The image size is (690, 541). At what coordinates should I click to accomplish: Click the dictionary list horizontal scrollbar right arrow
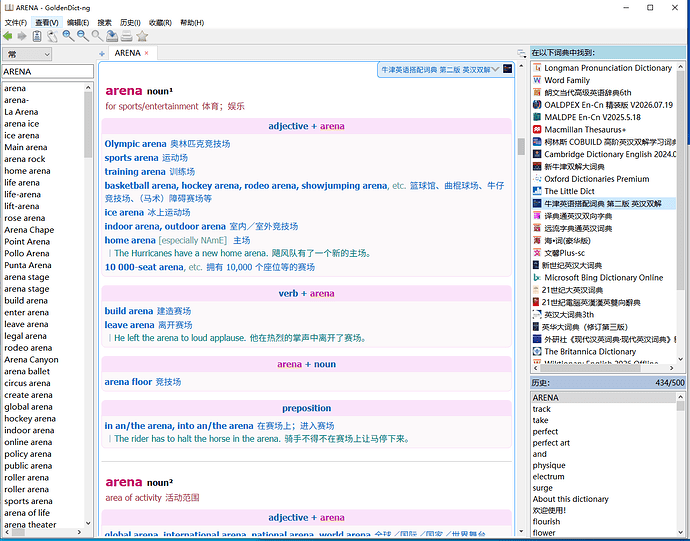coord(672,368)
